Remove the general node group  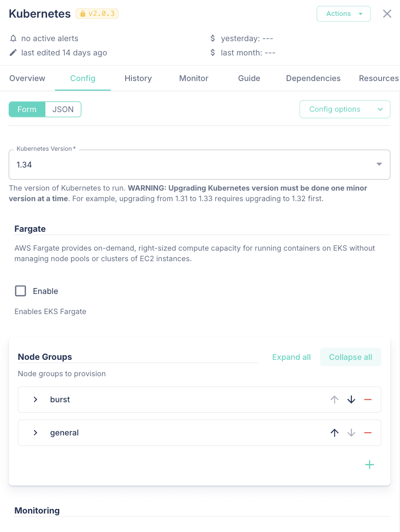[368, 433]
